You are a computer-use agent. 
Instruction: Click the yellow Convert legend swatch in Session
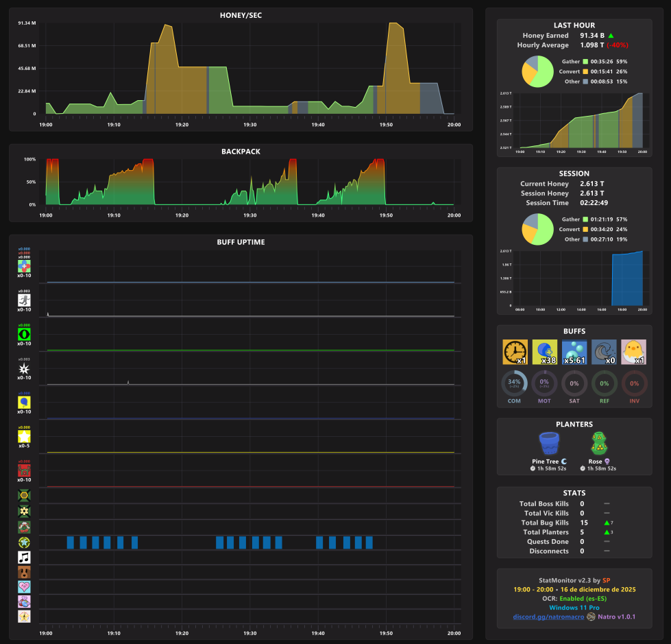point(585,230)
